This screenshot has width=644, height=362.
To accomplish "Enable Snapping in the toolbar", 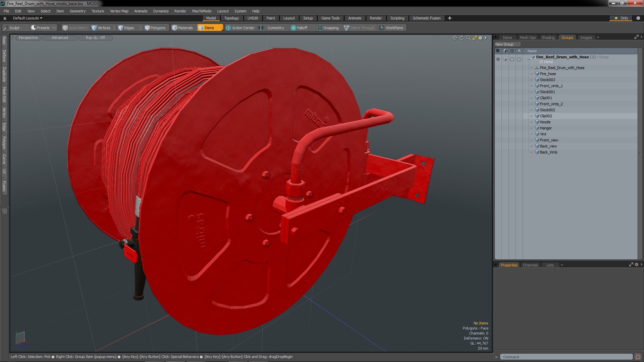I will pos(328,28).
